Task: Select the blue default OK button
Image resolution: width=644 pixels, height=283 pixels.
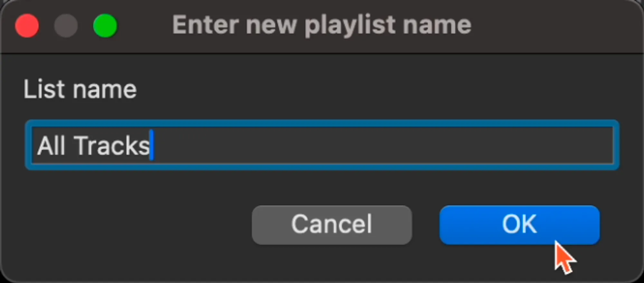Action: (519, 225)
